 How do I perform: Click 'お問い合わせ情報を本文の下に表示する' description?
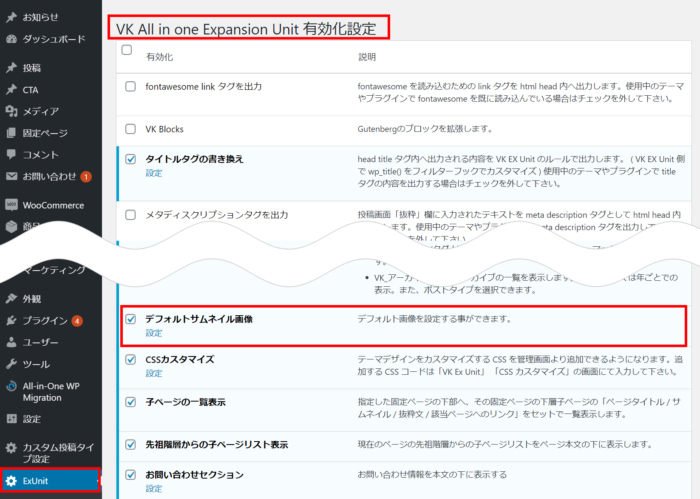click(432, 474)
